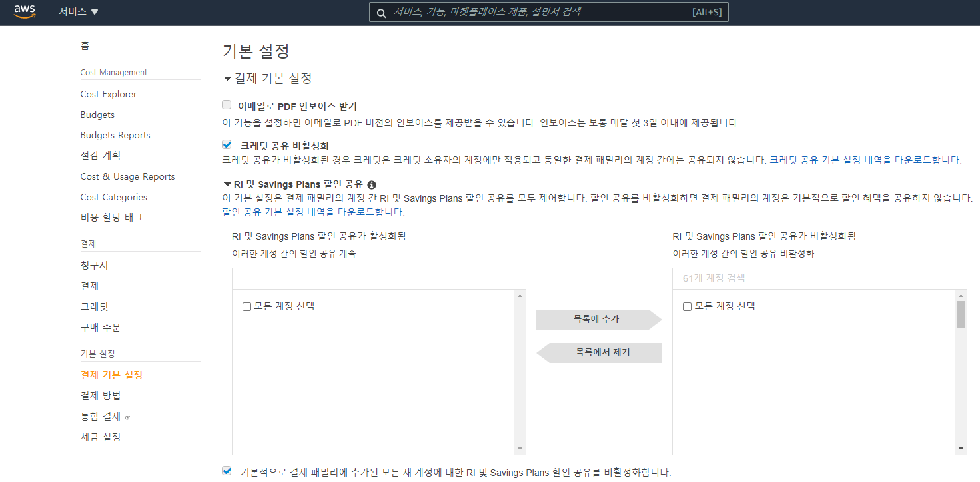Click external link icon beside 통합 결제

coord(127,417)
